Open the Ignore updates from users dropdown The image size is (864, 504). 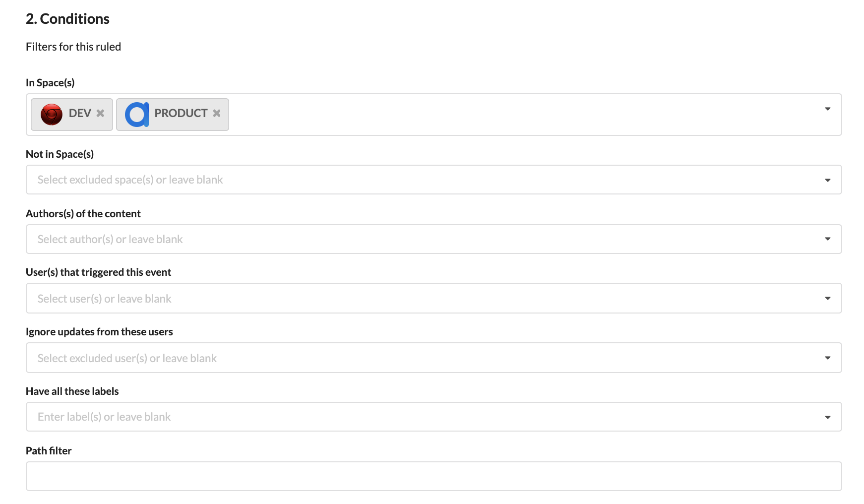(x=827, y=357)
